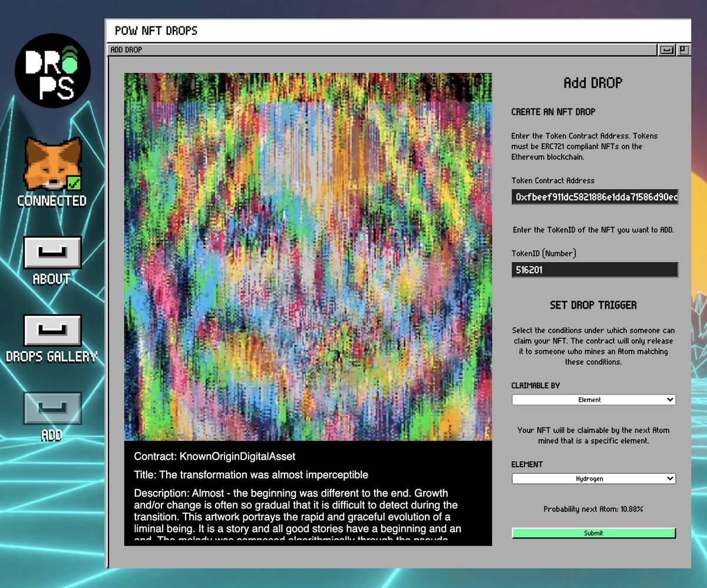Screen dimensions: 707x588
Task: Click the 'CREATE AN NFT DROP' heading
Action: (x=553, y=112)
